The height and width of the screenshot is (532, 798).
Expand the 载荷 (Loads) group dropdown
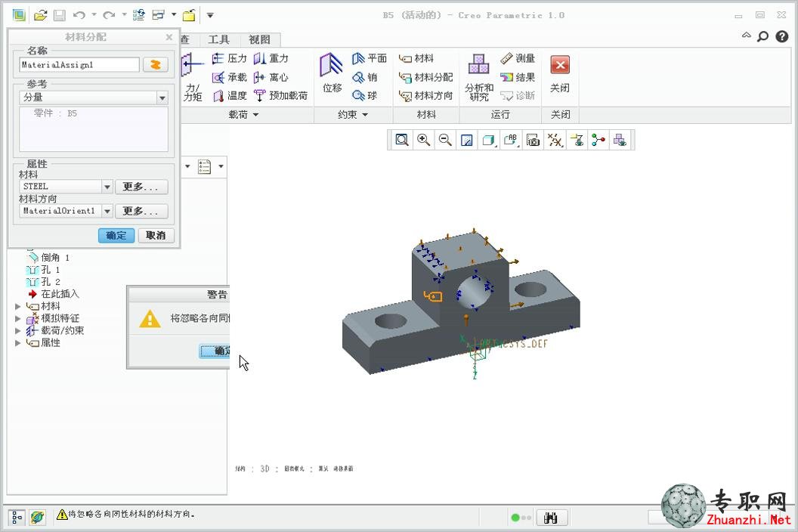[244, 115]
